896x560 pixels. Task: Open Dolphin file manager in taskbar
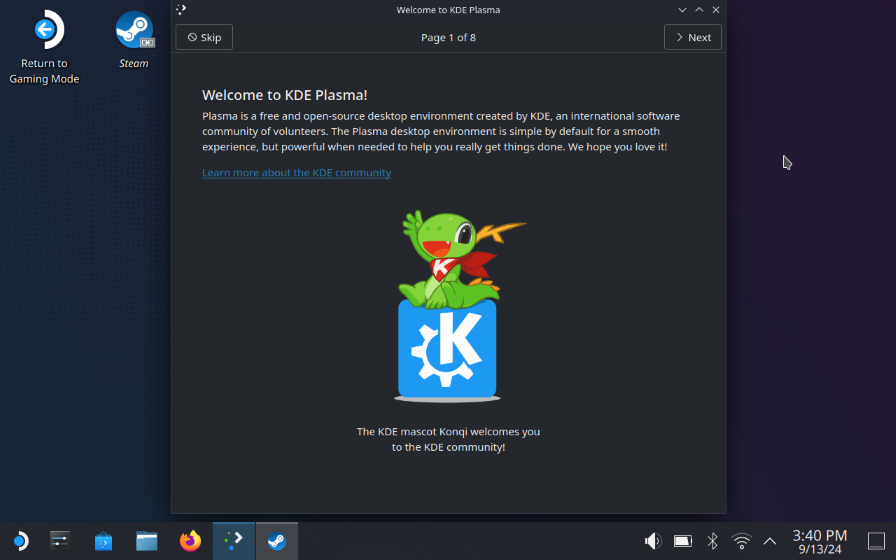[147, 541]
